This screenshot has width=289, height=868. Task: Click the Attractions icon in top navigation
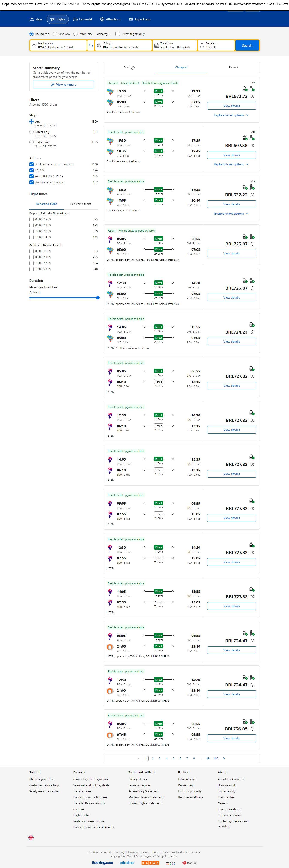(x=102, y=19)
